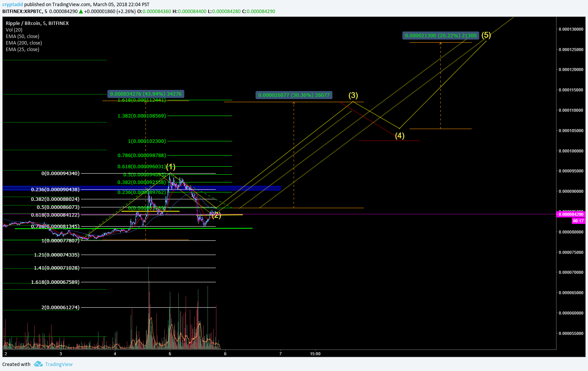Screen dimensions: 588x371
Task: Click the TradingView cloud logo icon
Action: [x=38, y=364]
